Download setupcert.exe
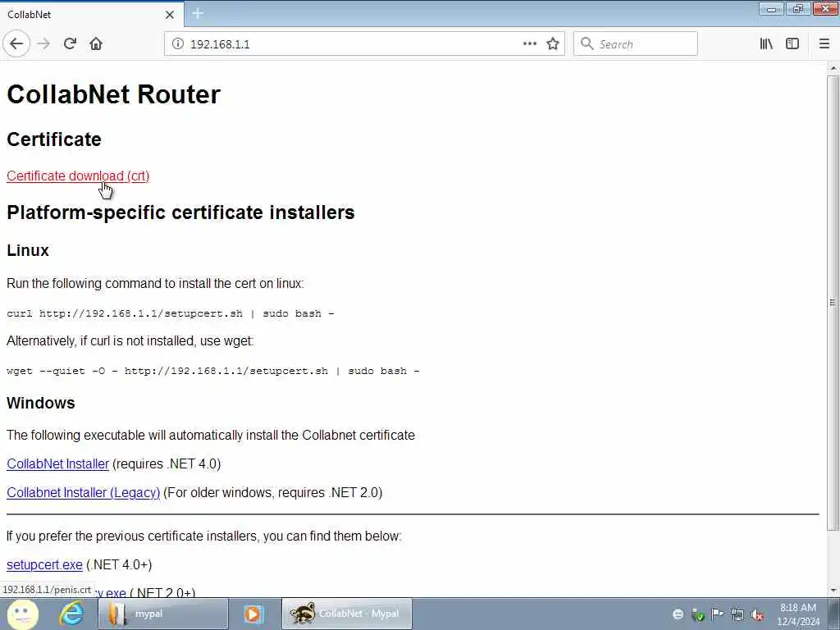The width and height of the screenshot is (840, 630). pyautogui.click(x=44, y=564)
